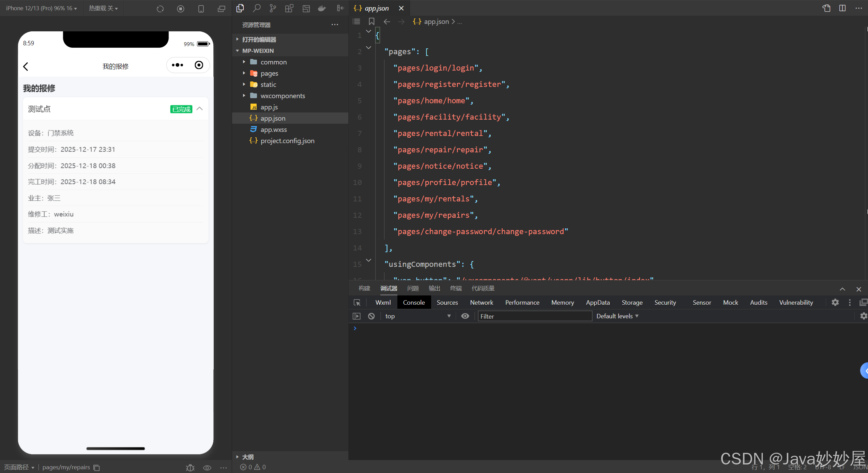Open the search icon in sidebar toolbar
868x473 pixels.
257,8
